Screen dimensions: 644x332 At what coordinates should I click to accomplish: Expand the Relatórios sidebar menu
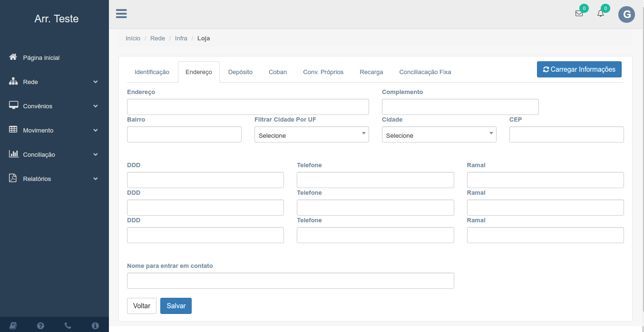(x=54, y=179)
